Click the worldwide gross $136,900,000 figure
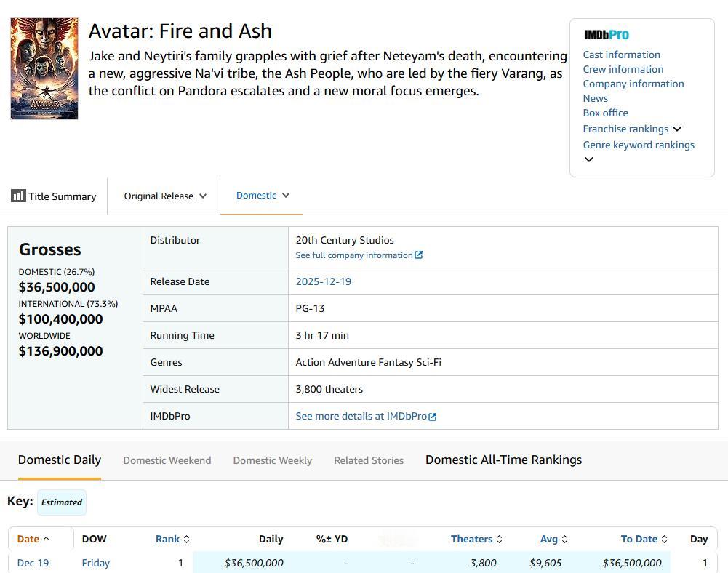The width and height of the screenshot is (728, 573). coord(61,351)
